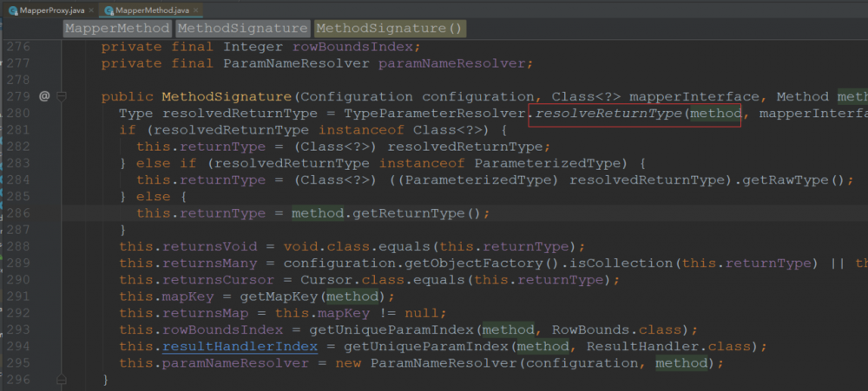Close the MapperProxy.java tab
This screenshot has width=868, height=391.
pyautogui.click(x=91, y=10)
